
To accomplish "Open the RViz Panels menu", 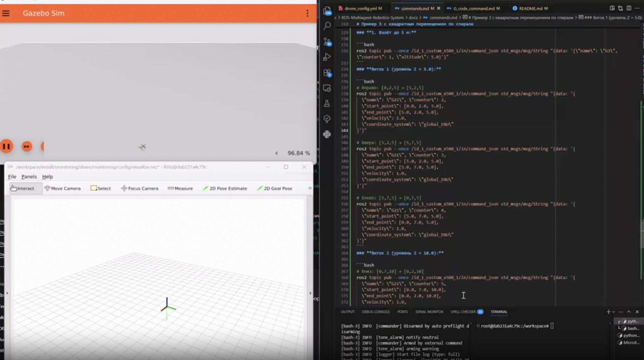I will tap(29, 177).
